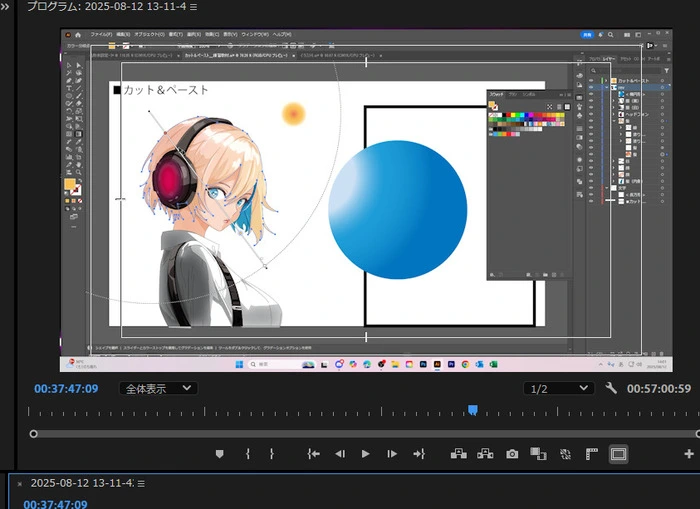Play the program monitor sequence

tap(365, 454)
